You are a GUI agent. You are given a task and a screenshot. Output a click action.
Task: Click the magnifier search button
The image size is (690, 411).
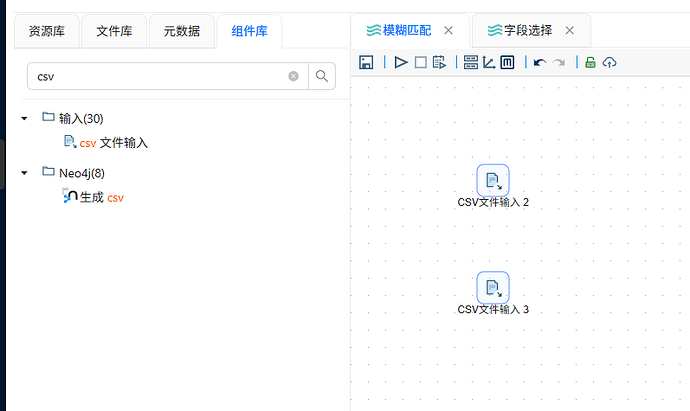322,76
